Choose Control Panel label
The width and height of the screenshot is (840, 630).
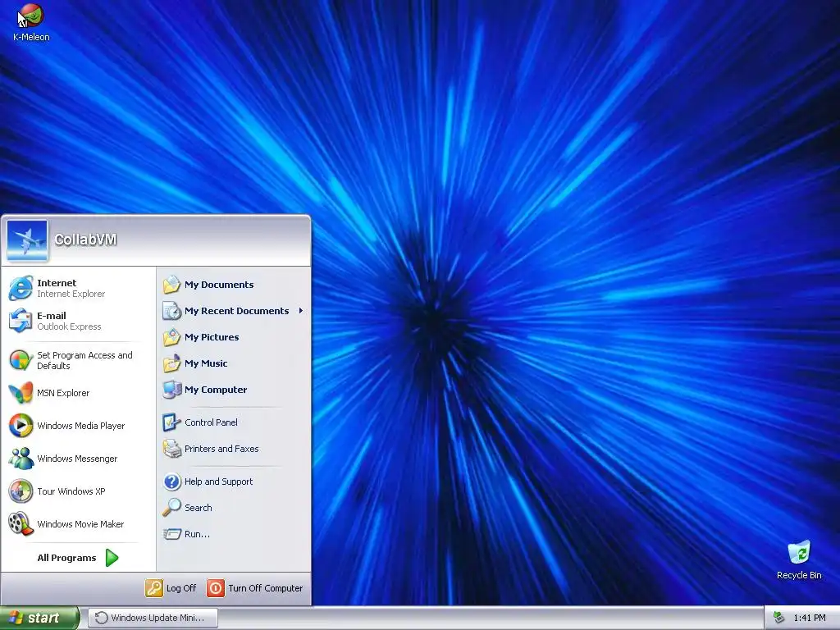211,422
